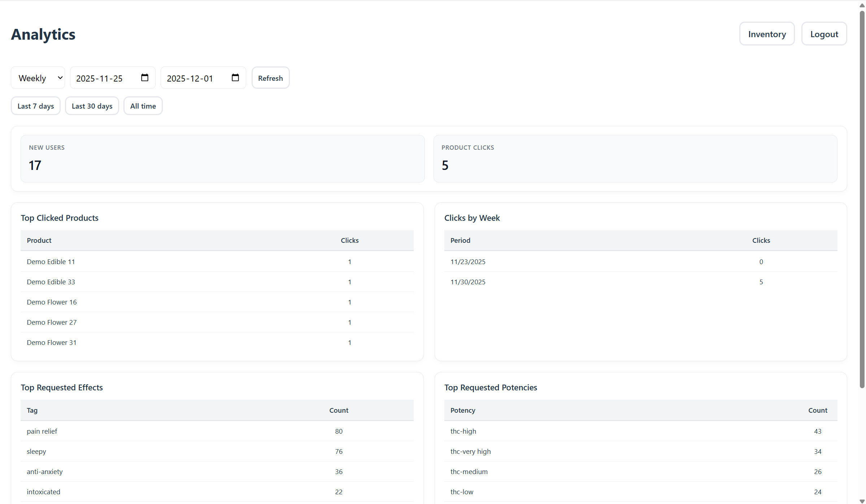Click the scrollbar down arrow
Image resolution: width=866 pixels, height=504 pixels.
pos(862,499)
